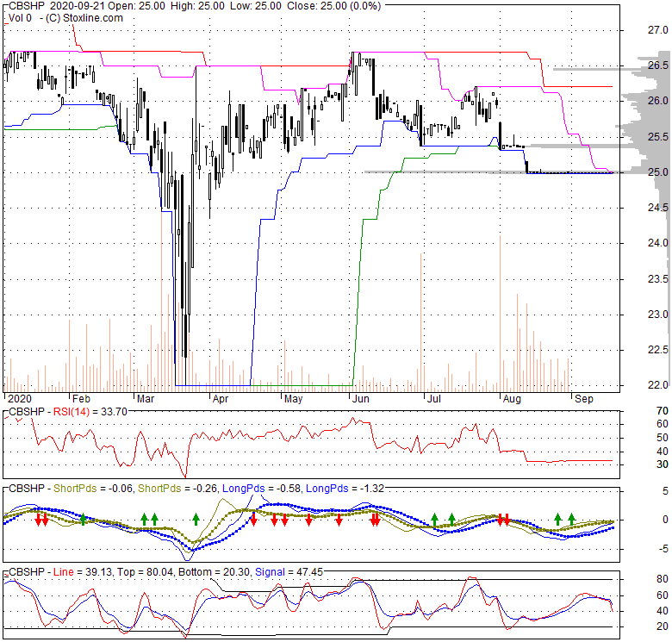Click the Jun label on time axis
The image size is (672, 642).
360,399
